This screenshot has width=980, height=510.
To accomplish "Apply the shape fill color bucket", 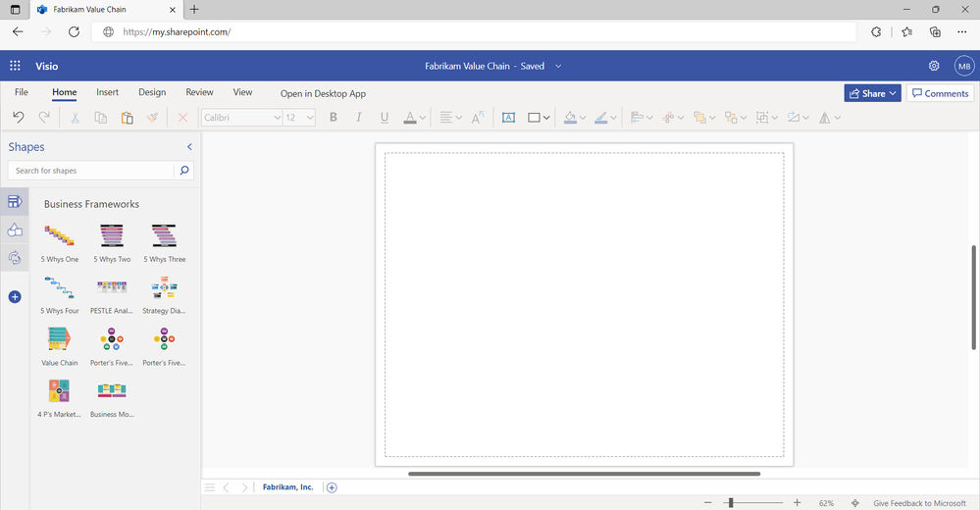I will pyautogui.click(x=569, y=118).
